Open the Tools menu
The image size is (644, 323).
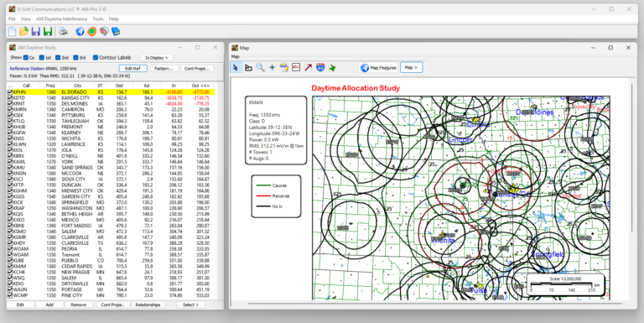coord(98,19)
